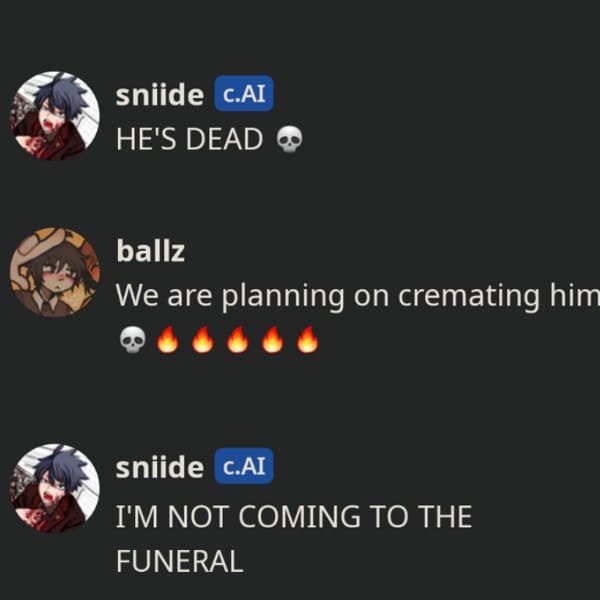This screenshot has height=600, width=600.
Task: Select the cremating him message text
Action: click(x=357, y=296)
